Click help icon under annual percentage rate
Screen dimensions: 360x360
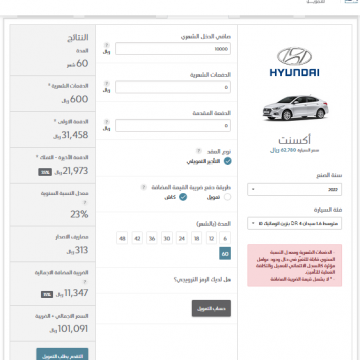click(85, 202)
